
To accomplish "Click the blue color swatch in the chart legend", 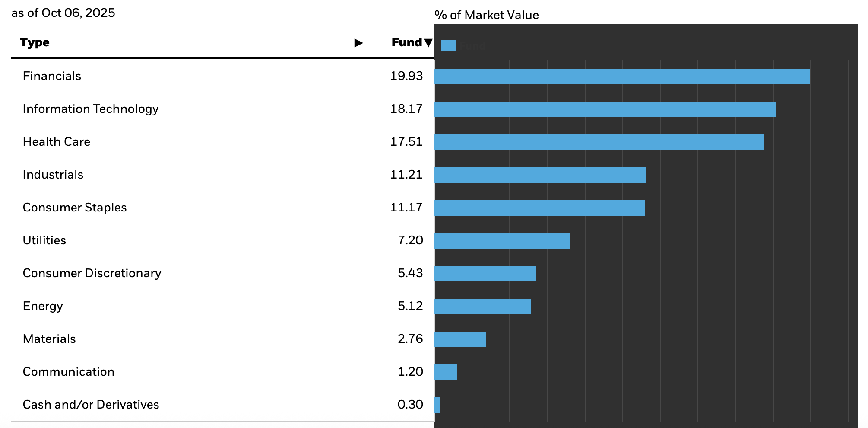I will click(x=448, y=45).
